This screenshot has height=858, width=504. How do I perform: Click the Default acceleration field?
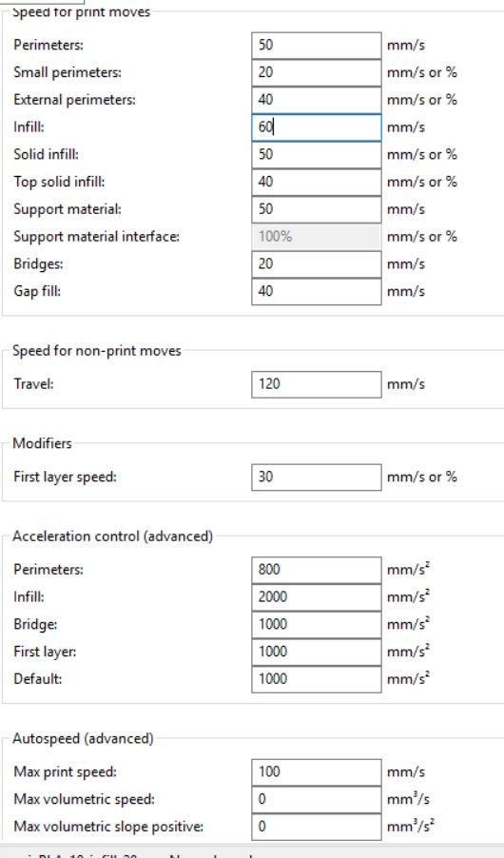point(317,679)
